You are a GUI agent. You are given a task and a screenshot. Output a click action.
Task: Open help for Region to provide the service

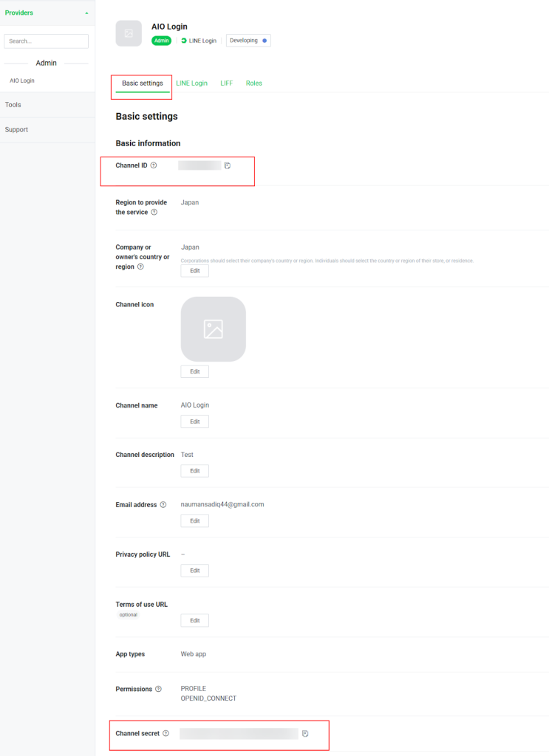154,213
